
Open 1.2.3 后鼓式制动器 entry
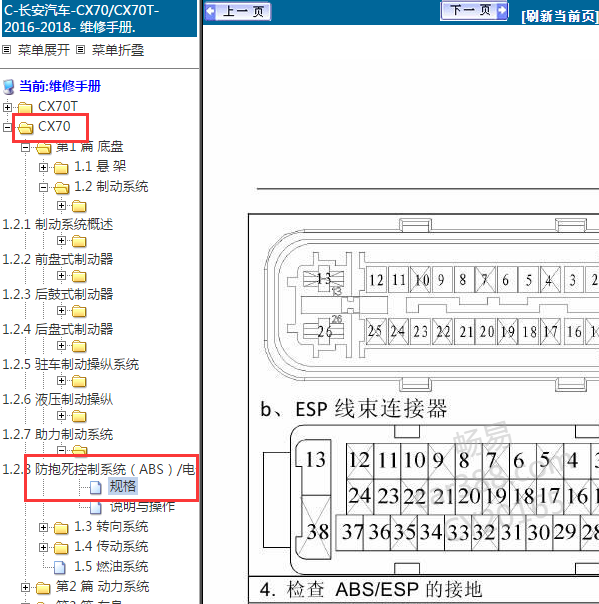tap(58, 294)
